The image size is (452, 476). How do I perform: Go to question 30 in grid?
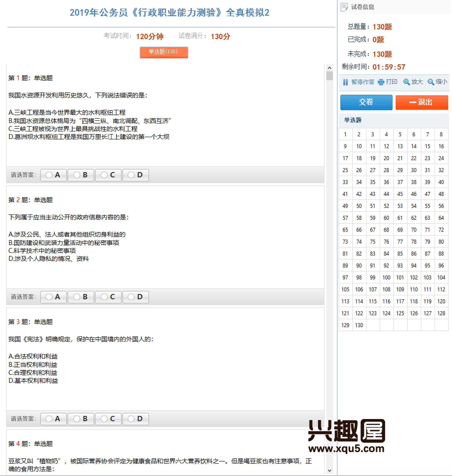(414, 170)
